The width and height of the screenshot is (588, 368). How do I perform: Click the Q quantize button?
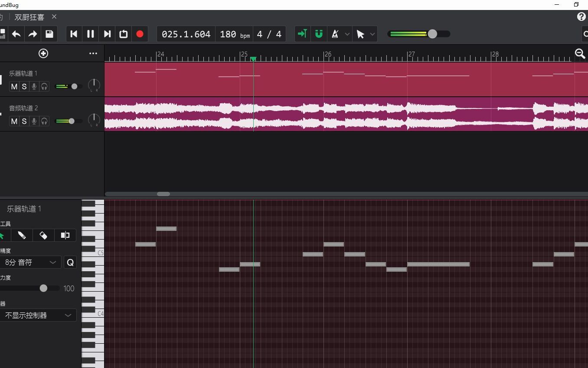pos(70,262)
